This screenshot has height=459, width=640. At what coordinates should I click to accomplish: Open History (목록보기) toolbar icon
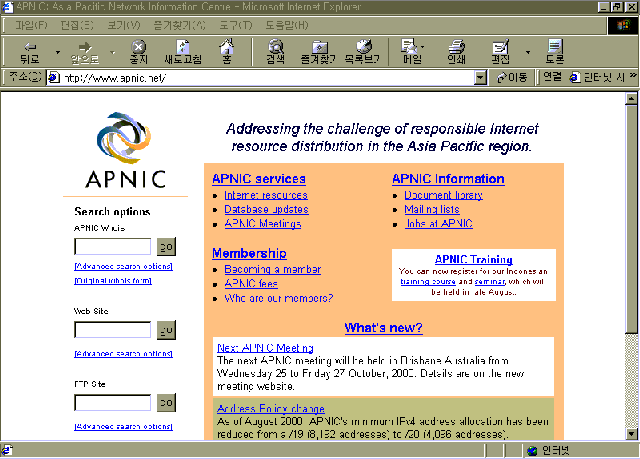(x=362, y=51)
